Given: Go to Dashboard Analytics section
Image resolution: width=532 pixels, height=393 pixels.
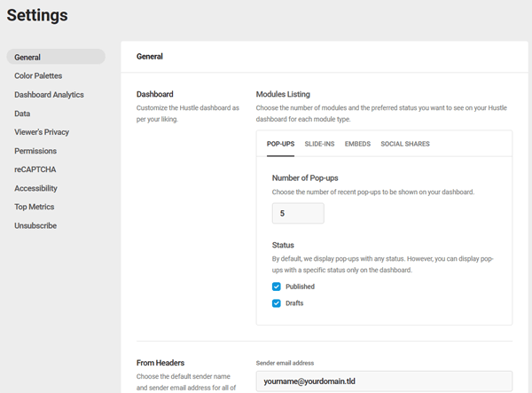Looking at the screenshot, I should coord(49,95).
